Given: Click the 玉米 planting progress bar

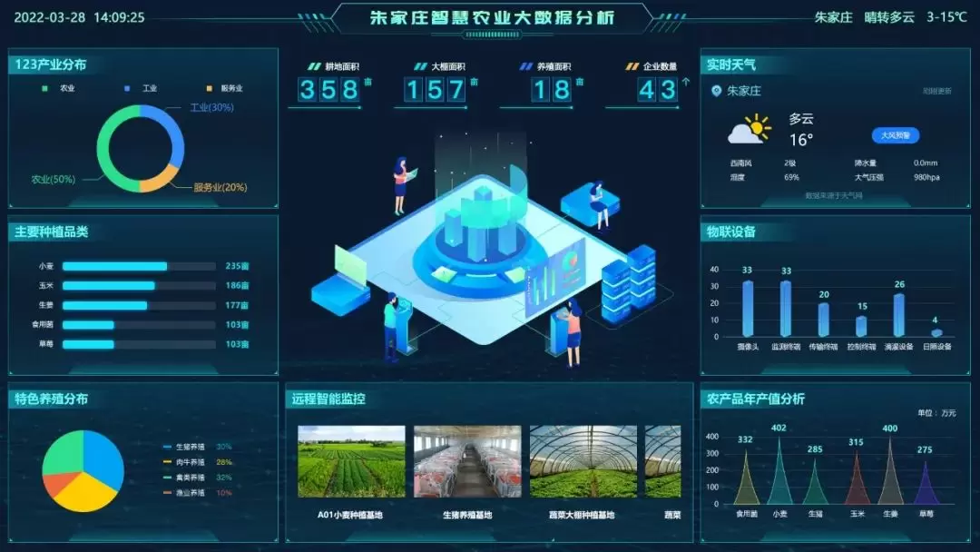Looking at the screenshot, I should click(x=139, y=286).
